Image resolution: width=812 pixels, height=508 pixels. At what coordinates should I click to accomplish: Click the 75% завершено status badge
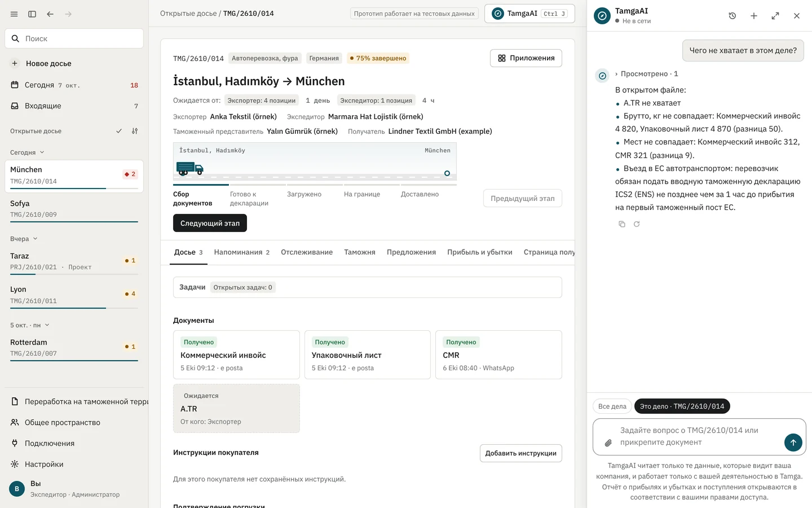[x=378, y=58]
